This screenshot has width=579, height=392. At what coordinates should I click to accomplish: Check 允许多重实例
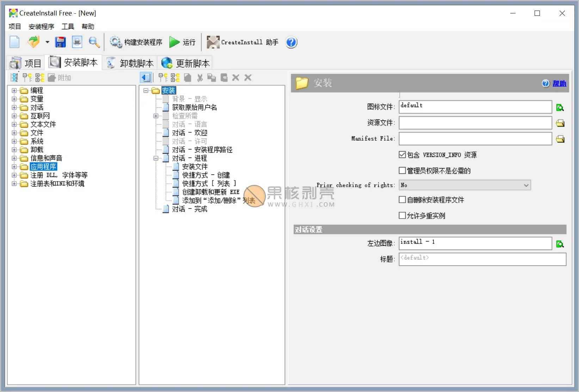402,215
